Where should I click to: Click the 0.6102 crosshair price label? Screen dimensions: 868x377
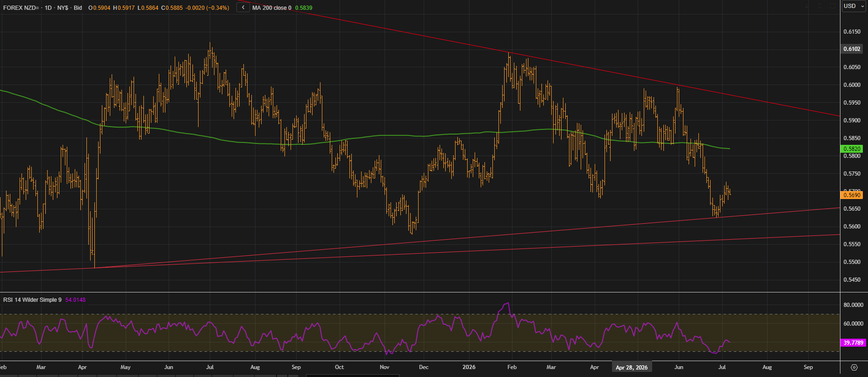(x=852, y=49)
